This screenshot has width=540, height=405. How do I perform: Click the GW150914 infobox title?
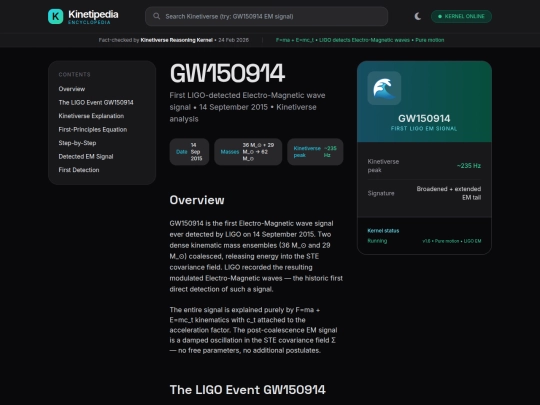(x=424, y=118)
